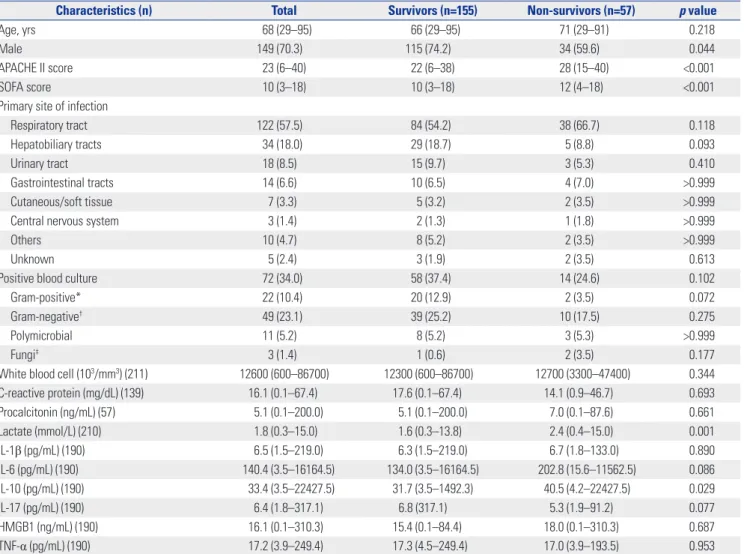Screen dimensions: 744x554
Task: Click Total age value '68 (29–95)'
Action: pos(287,30)
